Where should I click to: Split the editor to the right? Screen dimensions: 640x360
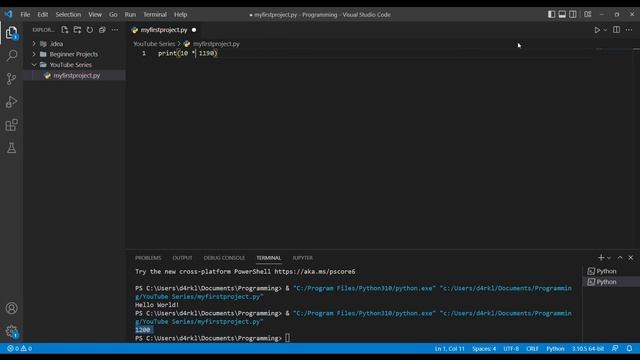pyautogui.click(x=616, y=30)
